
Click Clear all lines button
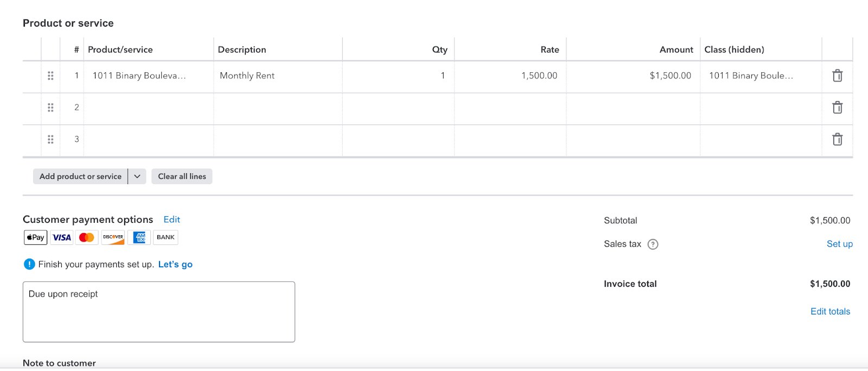182,177
